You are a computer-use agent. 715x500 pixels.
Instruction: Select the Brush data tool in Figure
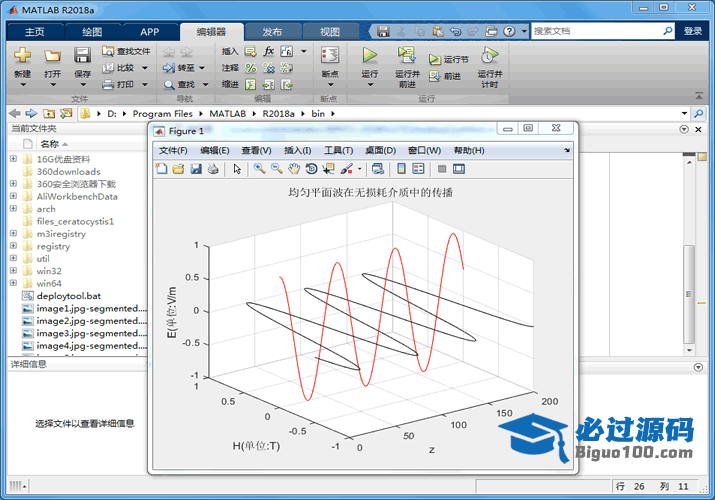[347, 169]
